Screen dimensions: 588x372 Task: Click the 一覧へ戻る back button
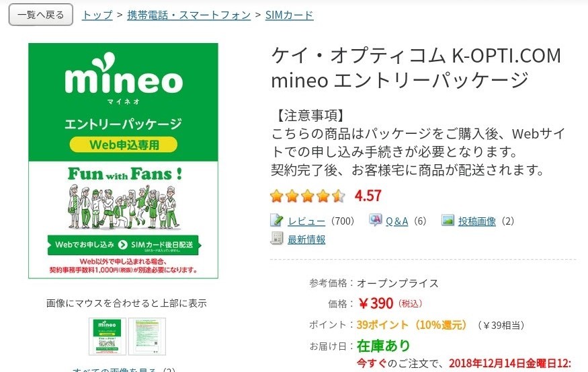click(x=40, y=15)
